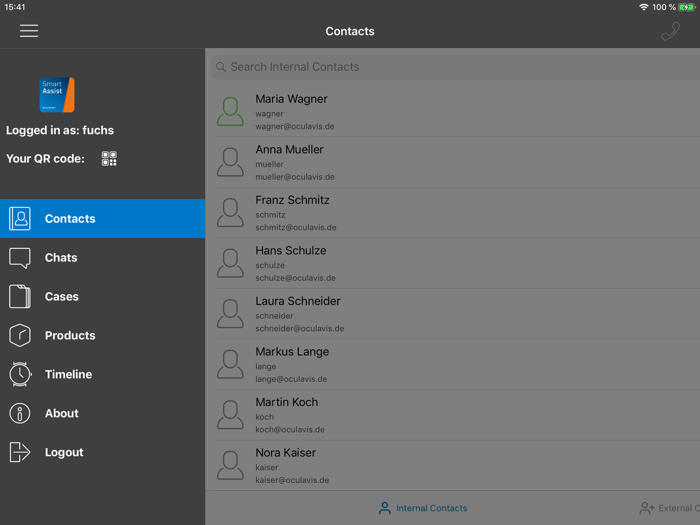Viewport: 700px width, 525px height.
Task: Tap the phone call icon
Action: [x=670, y=31]
